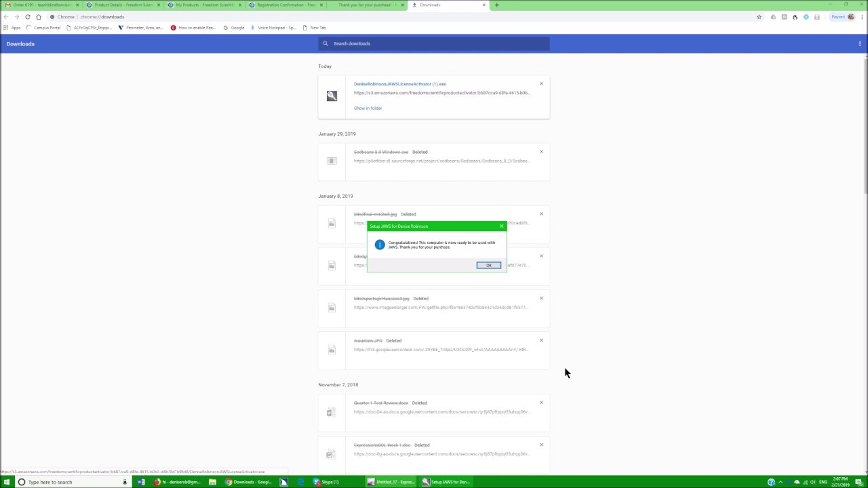Click the flame extension icon in the toolbar
Image resolution: width=868 pixels, height=488 pixels.
tap(795, 17)
